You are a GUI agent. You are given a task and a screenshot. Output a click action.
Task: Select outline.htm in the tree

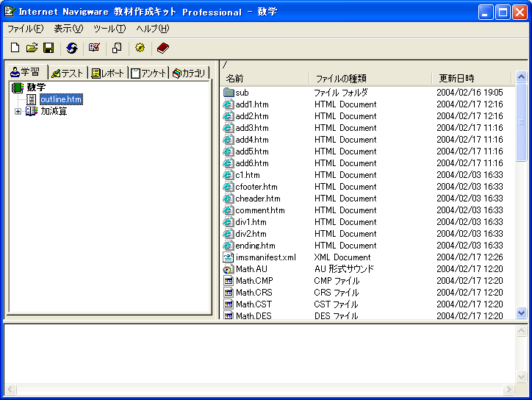(60, 99)
